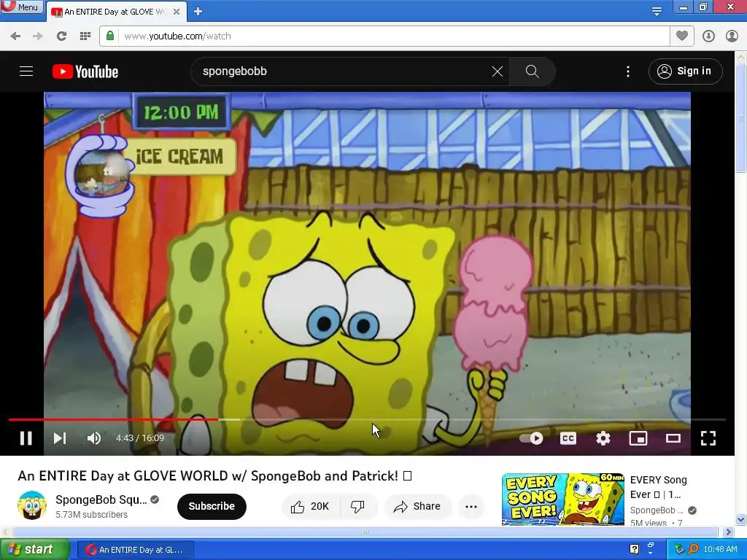Image resolution: width=747 pixels, height=560 pixels.
Task: Open YouTube settings three-dot menu
Action: pyautogui.click(x=628, y=71)
